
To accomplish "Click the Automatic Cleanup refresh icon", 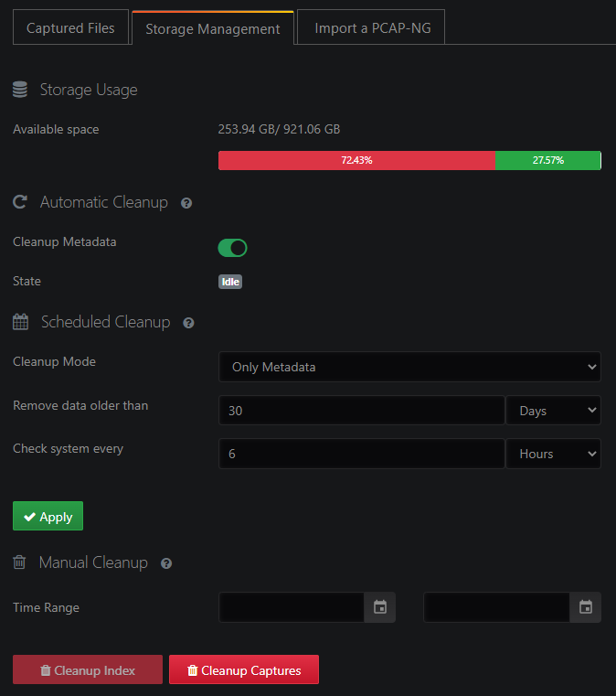I will pyautogui.click(x=19, y=202).
